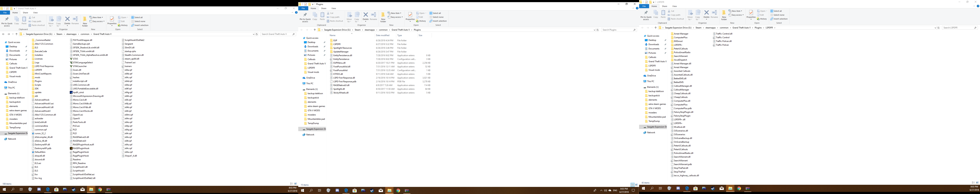This screenshot has width=980, height=194.
Task: Open Easy access dropdown in Grand Theft Auto V window
Action: point(98,21)
